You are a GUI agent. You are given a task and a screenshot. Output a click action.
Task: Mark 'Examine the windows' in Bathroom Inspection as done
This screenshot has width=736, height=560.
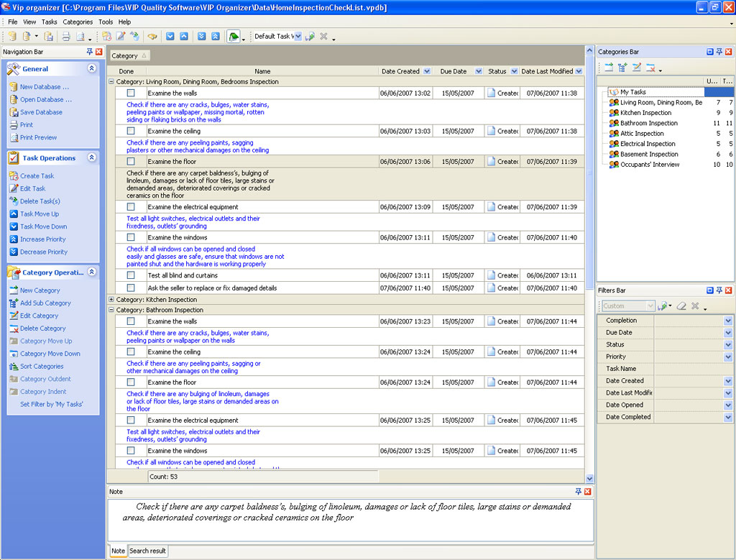tap(131, 451)
